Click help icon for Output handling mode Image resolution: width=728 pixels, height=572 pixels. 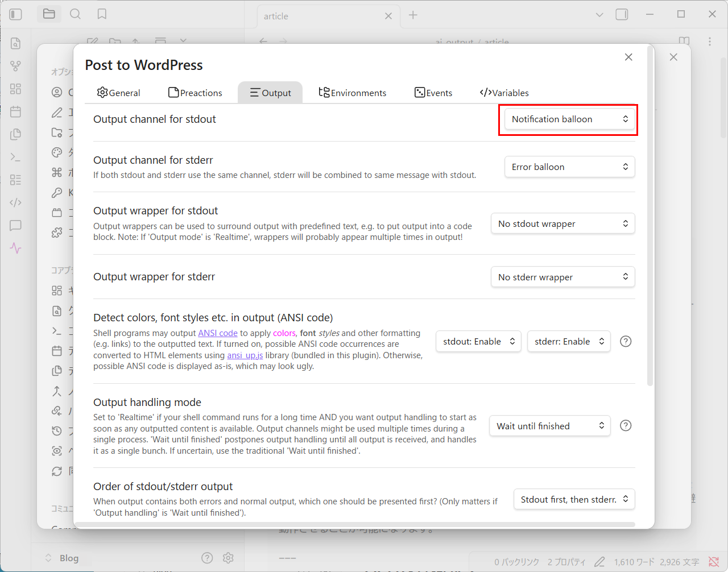626,426
